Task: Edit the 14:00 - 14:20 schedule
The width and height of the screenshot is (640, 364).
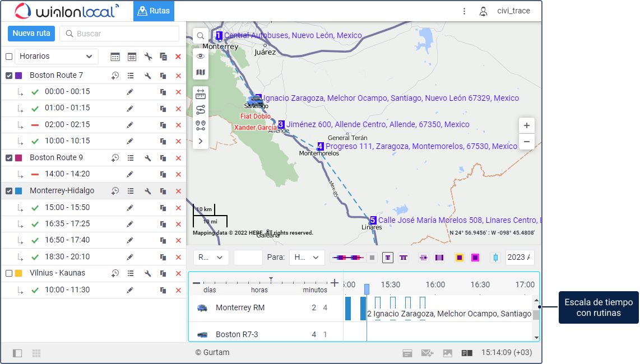Action: point(130,174)
